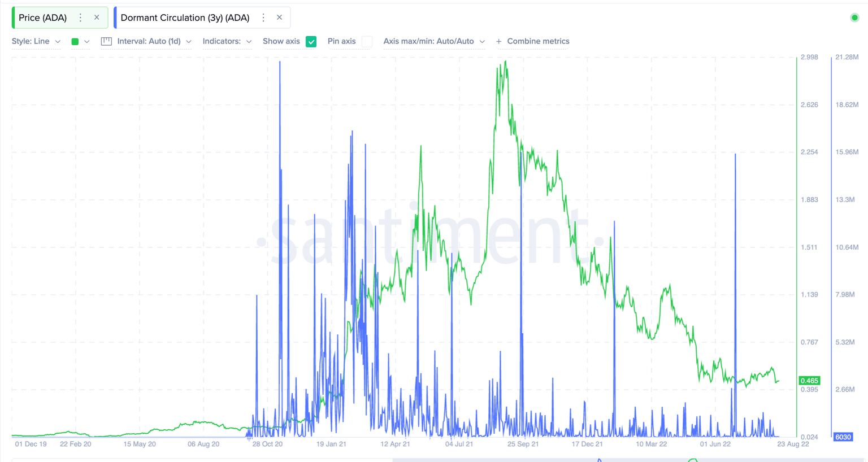
Task: Click the 22 Feb 20 date label
Action: tap(76, 444)
